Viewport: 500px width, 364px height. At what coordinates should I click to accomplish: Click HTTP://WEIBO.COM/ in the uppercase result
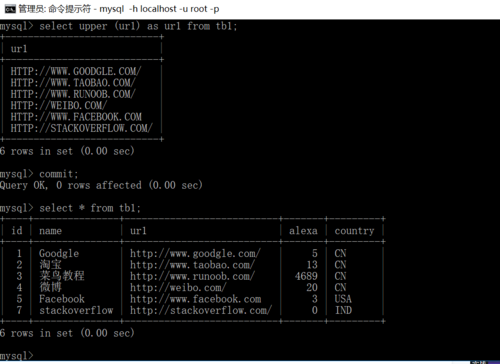59,105
